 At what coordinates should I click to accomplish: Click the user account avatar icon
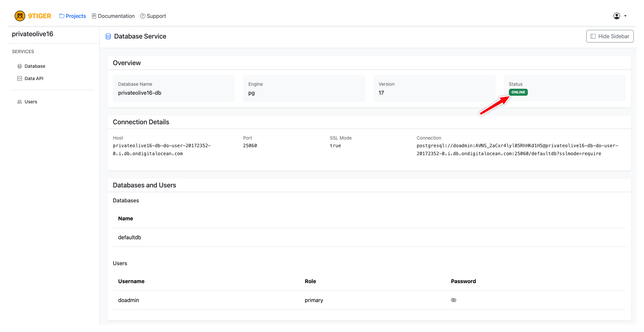616,16
